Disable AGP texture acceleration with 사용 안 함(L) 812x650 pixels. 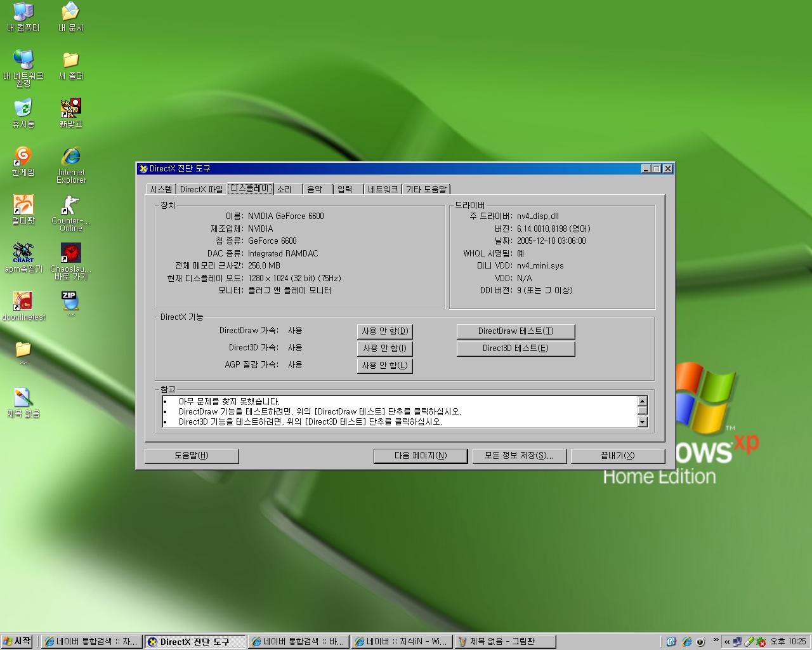(x=385, y=366)
